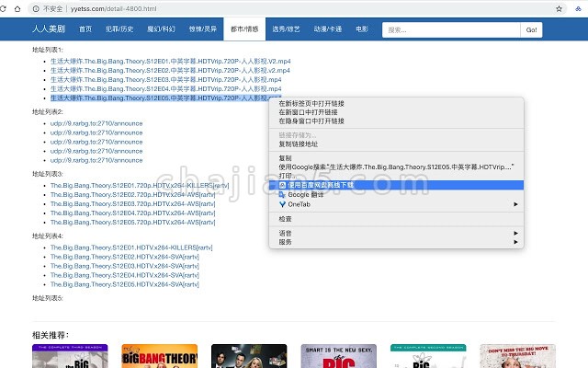Viewport: 588px width, 368px height.
Task: Select 打印 in the context menu
Action: click(x=288, y=176)
